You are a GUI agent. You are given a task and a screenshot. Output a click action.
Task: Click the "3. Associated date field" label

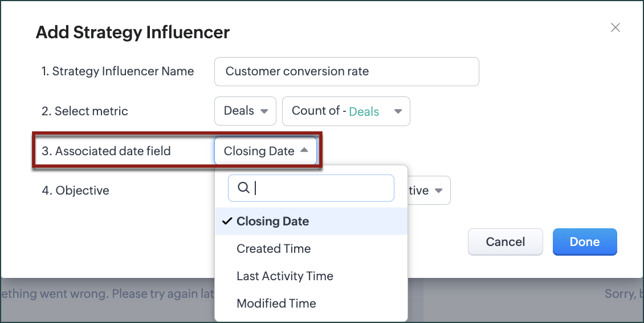[x=106, y=151]
